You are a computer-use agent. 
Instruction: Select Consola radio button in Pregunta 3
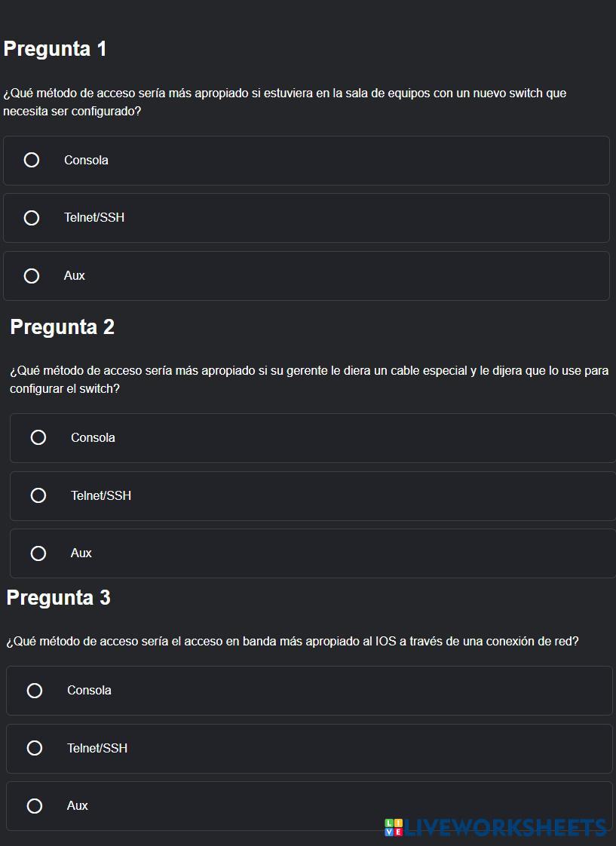[x=35, y=691]
